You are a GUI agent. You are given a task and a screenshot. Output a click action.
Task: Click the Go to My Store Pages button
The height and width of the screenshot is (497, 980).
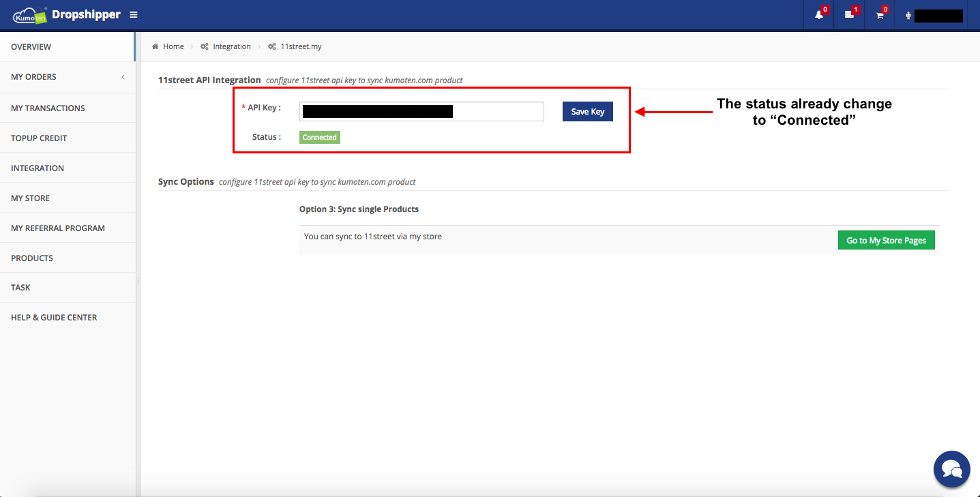click(x=887, y=240)
